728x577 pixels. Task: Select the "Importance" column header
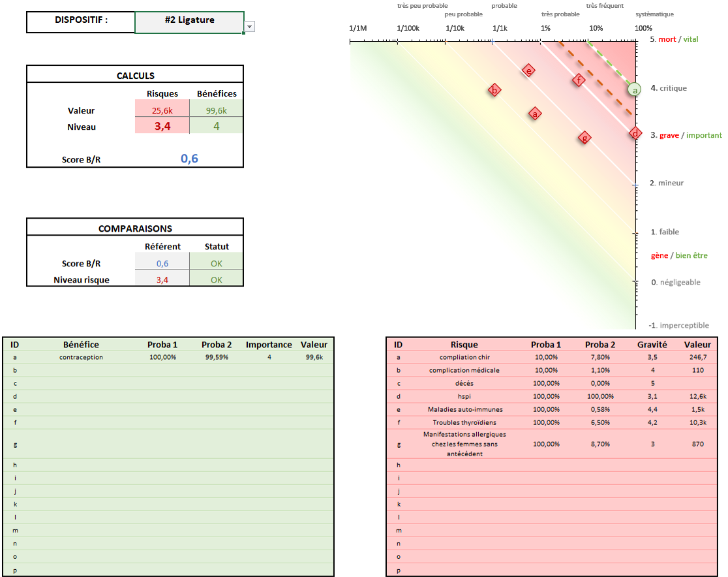(x=269, y=345)
